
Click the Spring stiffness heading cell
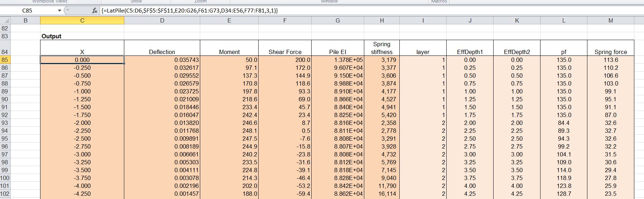pos(381,48)
